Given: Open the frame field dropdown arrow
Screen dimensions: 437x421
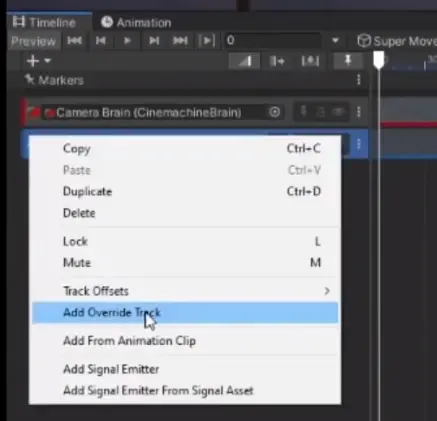Looking at the screenshot, I should point(335,41).
